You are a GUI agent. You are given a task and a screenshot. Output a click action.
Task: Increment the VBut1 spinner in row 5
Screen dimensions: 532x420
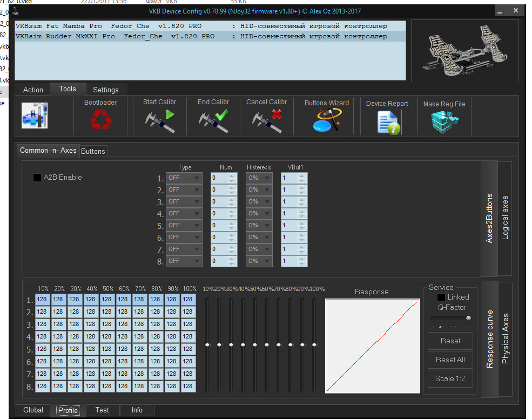coord(302,223)
